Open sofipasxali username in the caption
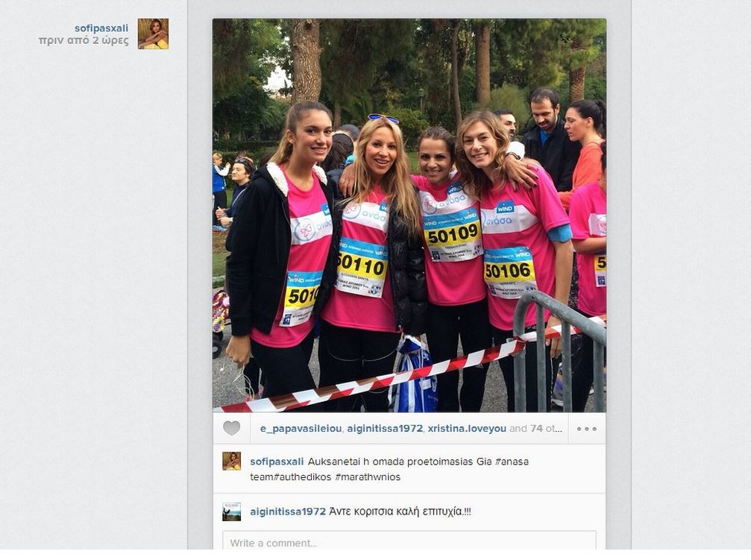Screen dimensions: 751x560 tap(277, 462)
